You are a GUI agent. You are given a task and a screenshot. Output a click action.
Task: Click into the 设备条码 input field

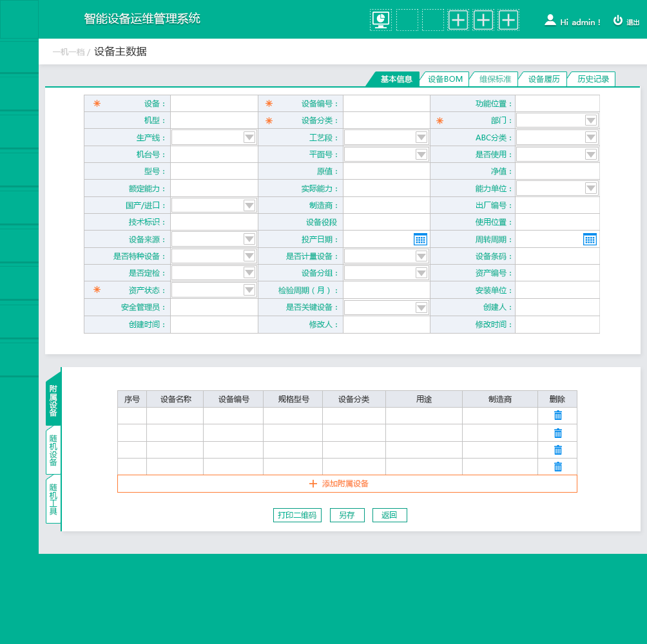[x=557, y=256]
